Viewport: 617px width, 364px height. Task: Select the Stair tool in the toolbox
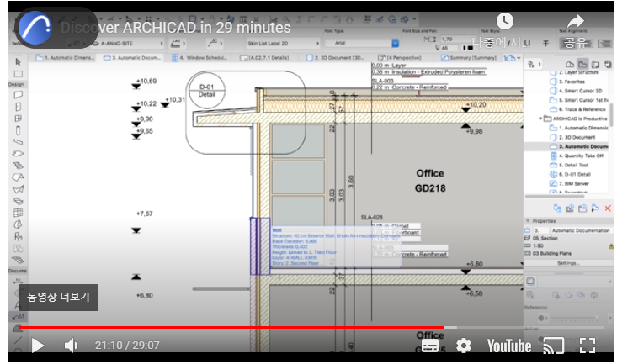[19, 166]
